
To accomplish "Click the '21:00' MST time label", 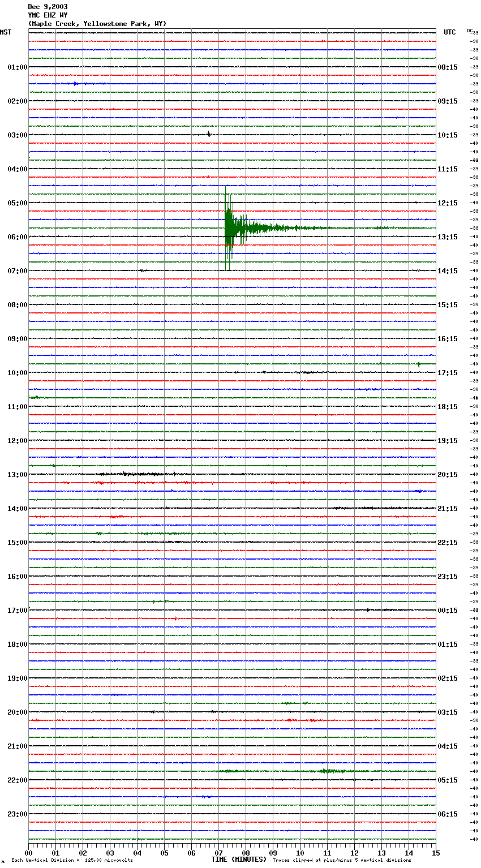I will [18, 746].
